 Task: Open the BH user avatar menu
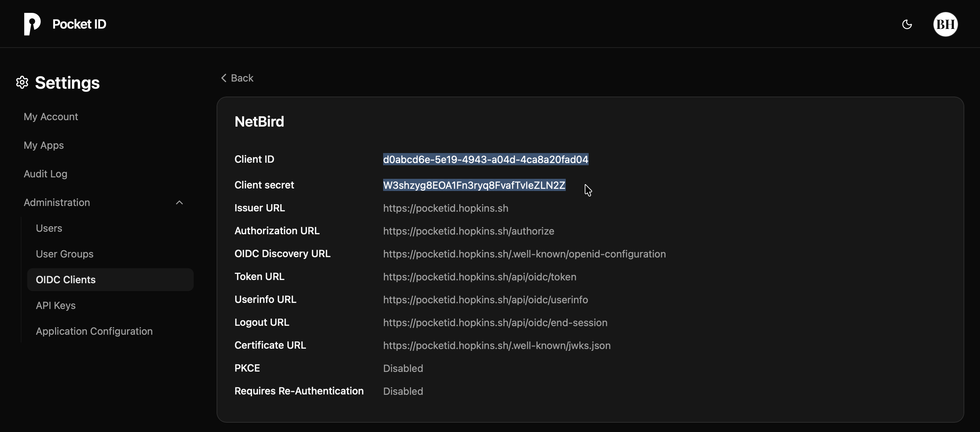point(945,24)
